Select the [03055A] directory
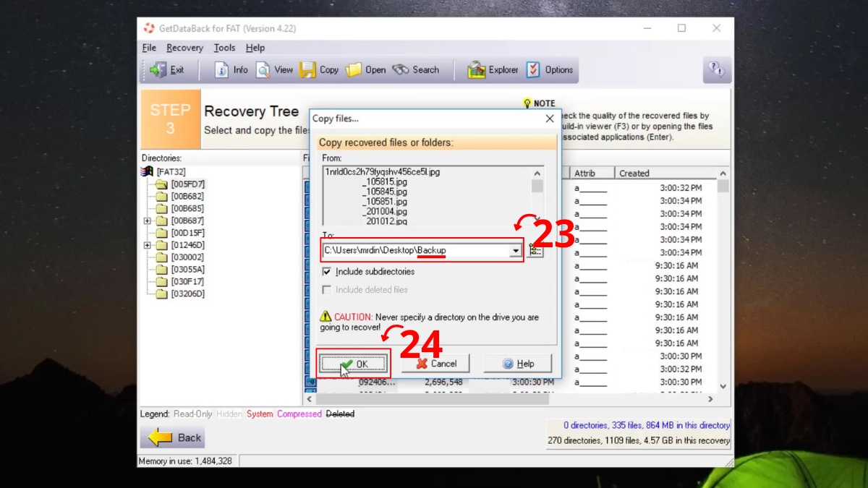The image size is (868, 488). coord(187,270)
